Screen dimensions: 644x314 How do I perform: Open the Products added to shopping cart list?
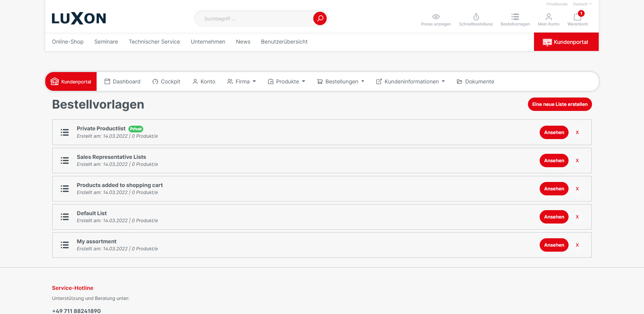554,189
